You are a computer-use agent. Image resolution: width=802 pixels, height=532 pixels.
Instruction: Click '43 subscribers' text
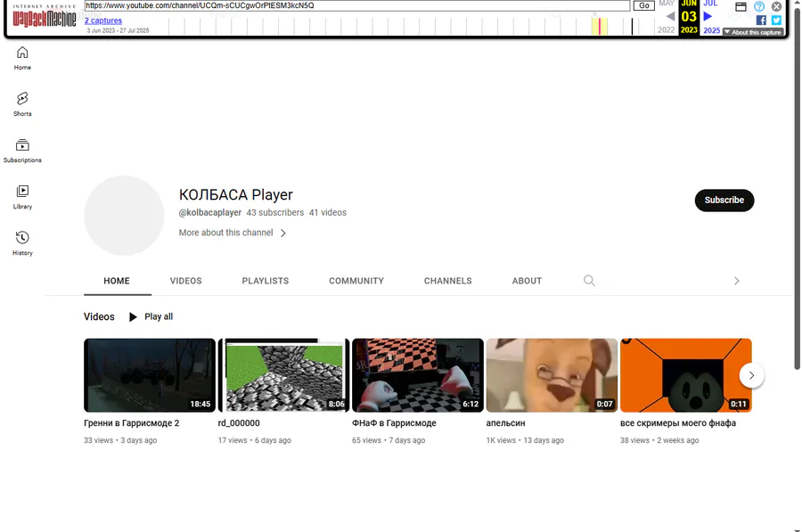[x=275, y=212]
